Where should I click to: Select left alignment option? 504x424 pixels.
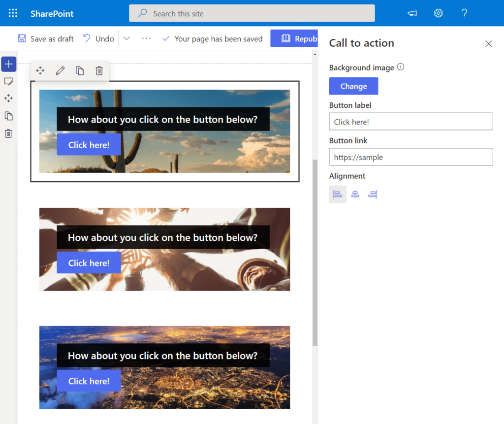338,195
